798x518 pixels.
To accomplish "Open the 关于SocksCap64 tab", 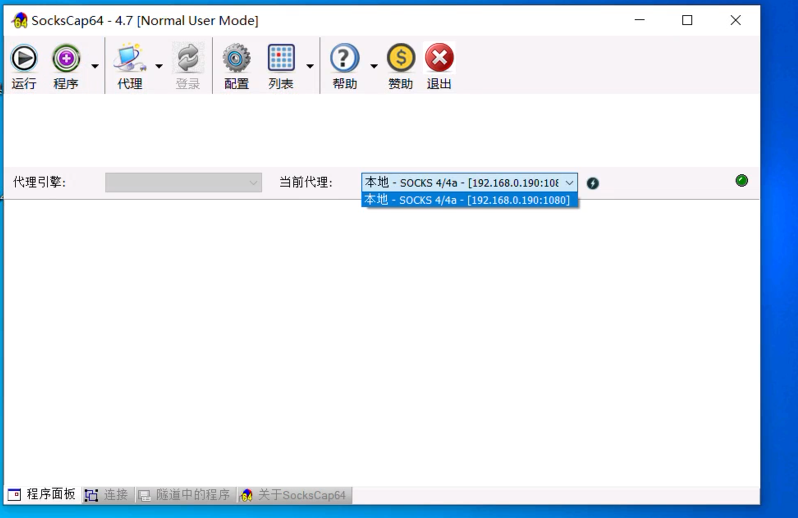I will (x=294, y=495).
